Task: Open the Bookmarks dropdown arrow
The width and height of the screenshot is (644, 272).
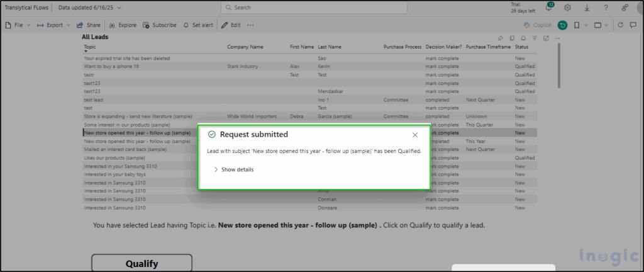Action: (x=586, y=25)
